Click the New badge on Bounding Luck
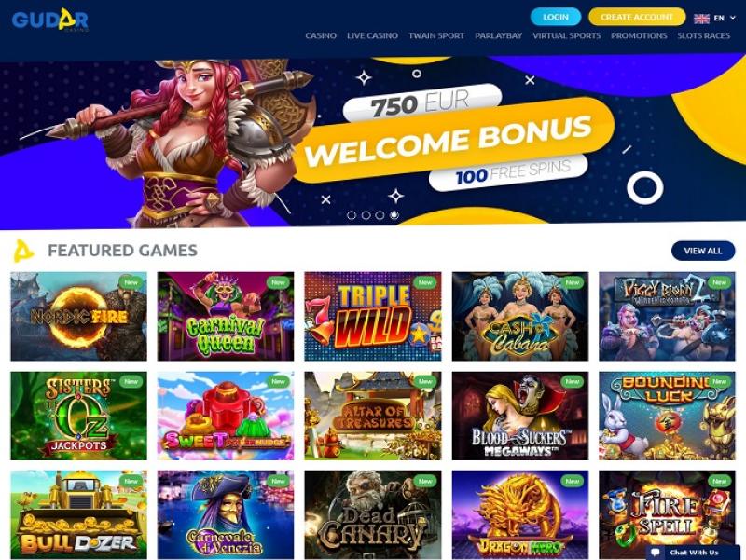The image size is (746, 560). click(x=719, y=382)
